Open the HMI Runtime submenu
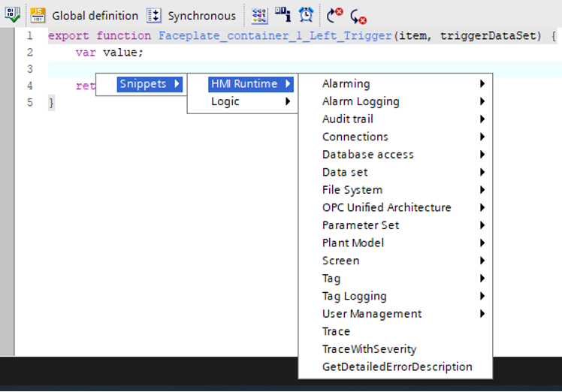562x392 pixels. click(x=250, y=84)
